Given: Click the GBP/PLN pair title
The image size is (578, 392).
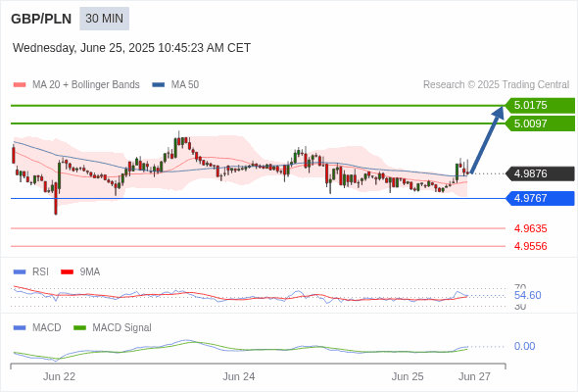Looking at the screenshot, I should click(x=41, y=19).
